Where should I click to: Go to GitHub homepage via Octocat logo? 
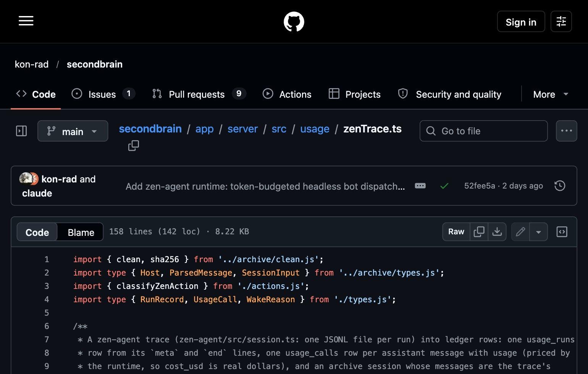point(294,21)
